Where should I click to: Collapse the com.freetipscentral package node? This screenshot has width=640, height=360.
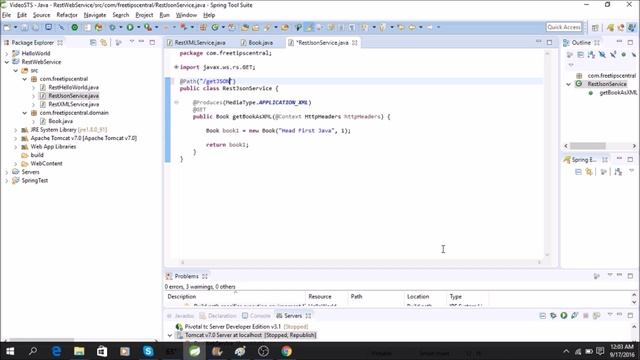pos(24,79)
